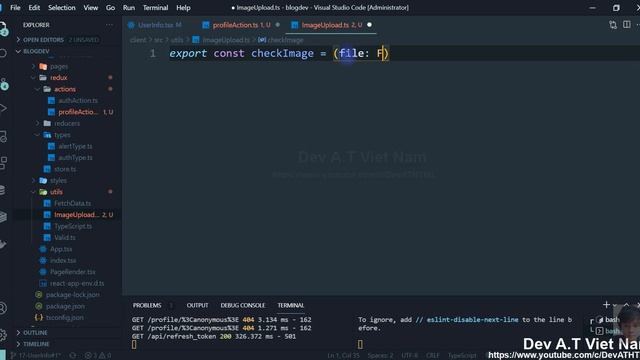Image resolution: width=640 pixels, height=360 pixels.
Task: Open the Extensions view
Action: [3, 163]
